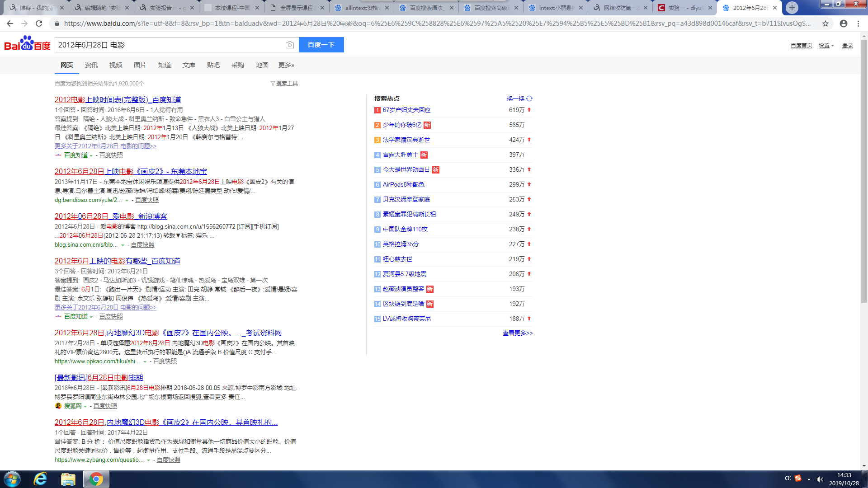Reload the page with refresh icon
Screen dimensions: 868x488
39,23
